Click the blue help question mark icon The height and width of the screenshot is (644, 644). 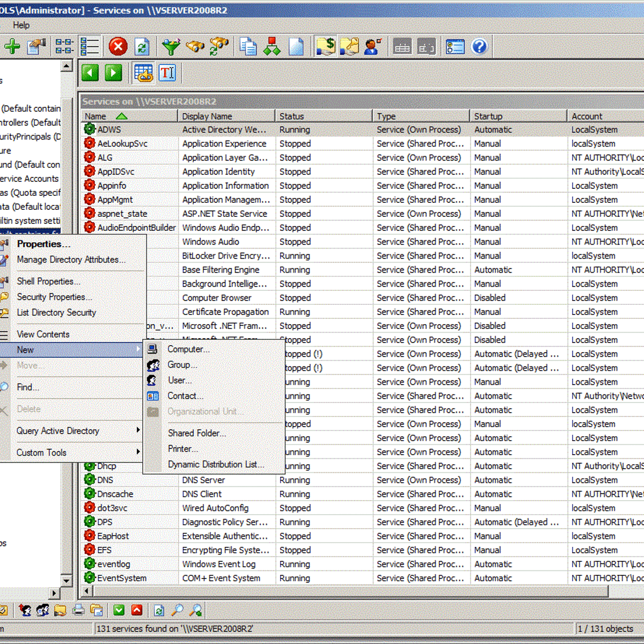click(x=479, y=47)
